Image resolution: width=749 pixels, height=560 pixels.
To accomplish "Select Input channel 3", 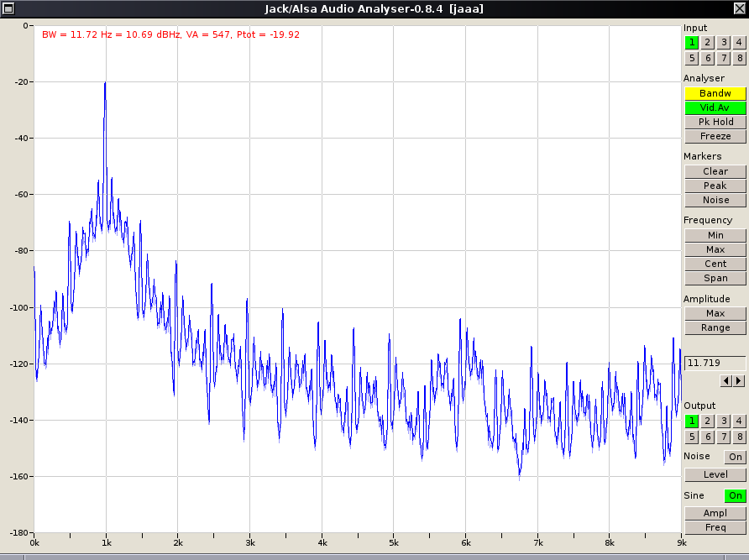I will 724,43.
